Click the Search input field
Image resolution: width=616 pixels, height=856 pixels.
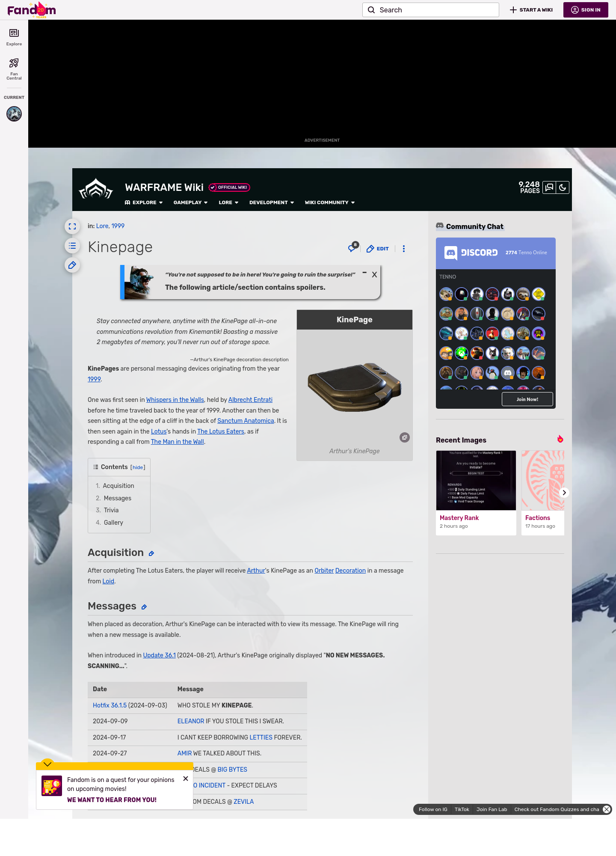click(x=431, y=10)
